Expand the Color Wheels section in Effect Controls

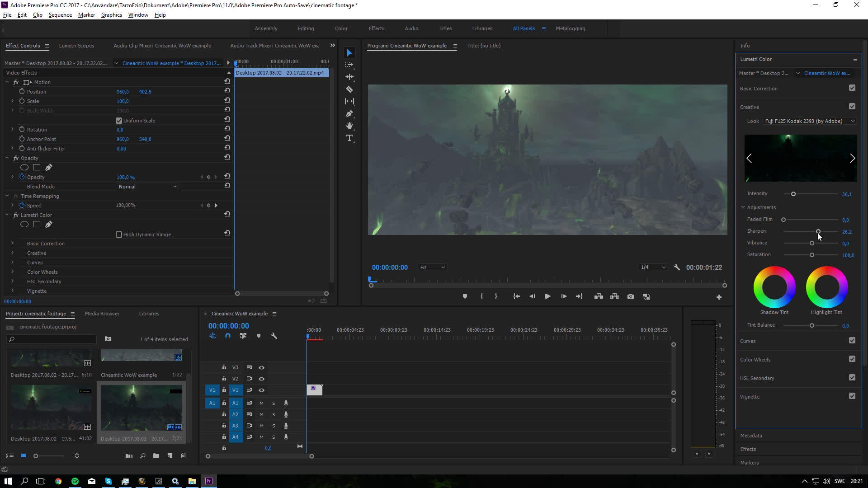click(13, 272)
